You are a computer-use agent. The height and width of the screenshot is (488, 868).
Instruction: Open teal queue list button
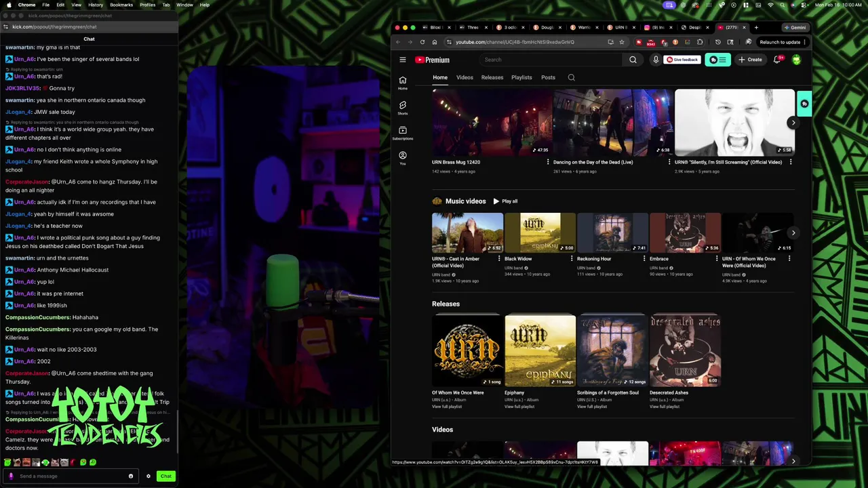pos(717,60)
